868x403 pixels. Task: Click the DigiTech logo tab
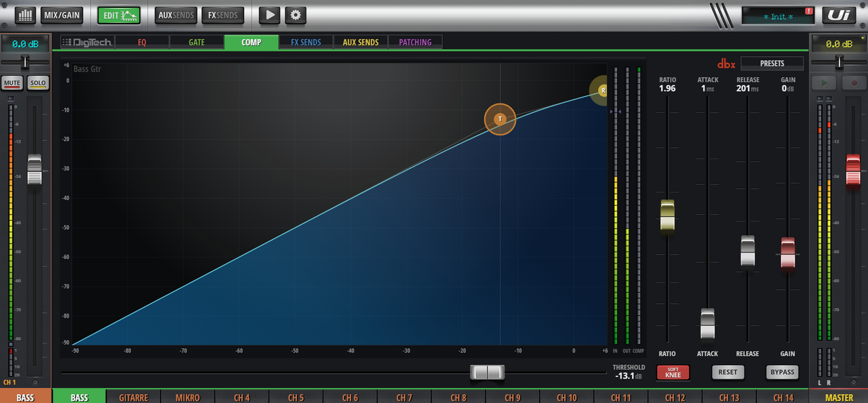point(87,42)
